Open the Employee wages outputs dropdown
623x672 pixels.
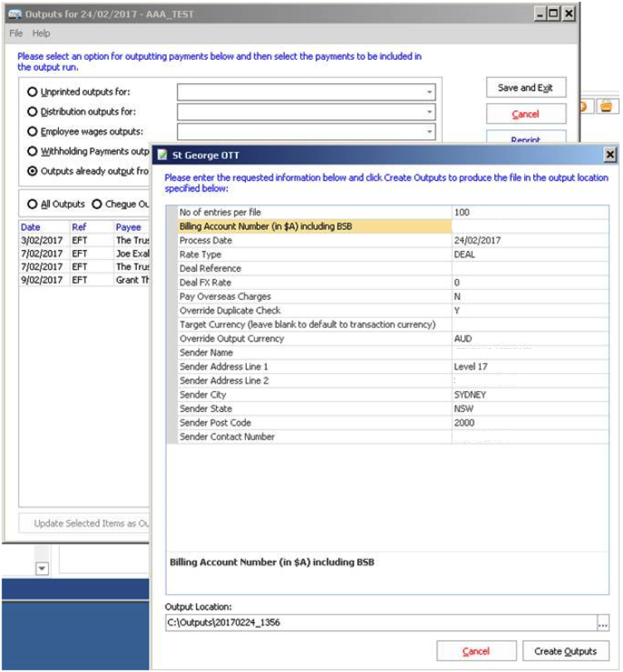point(429,131)
